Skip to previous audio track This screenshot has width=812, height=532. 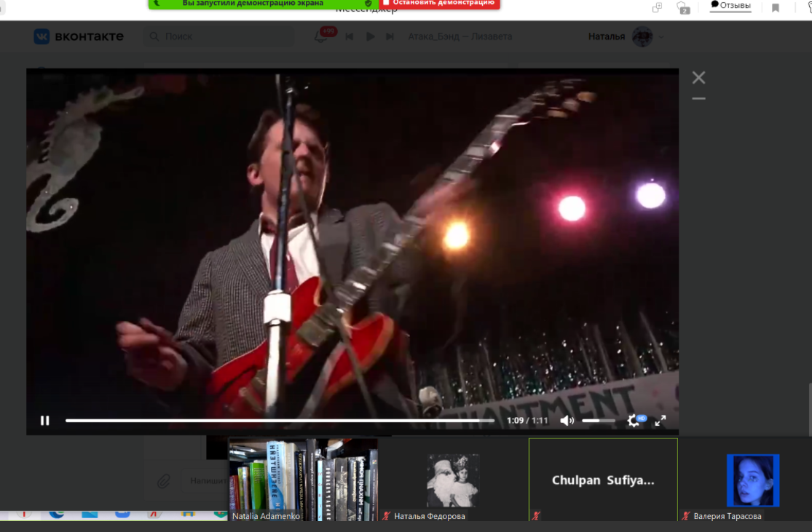[350, 36]
